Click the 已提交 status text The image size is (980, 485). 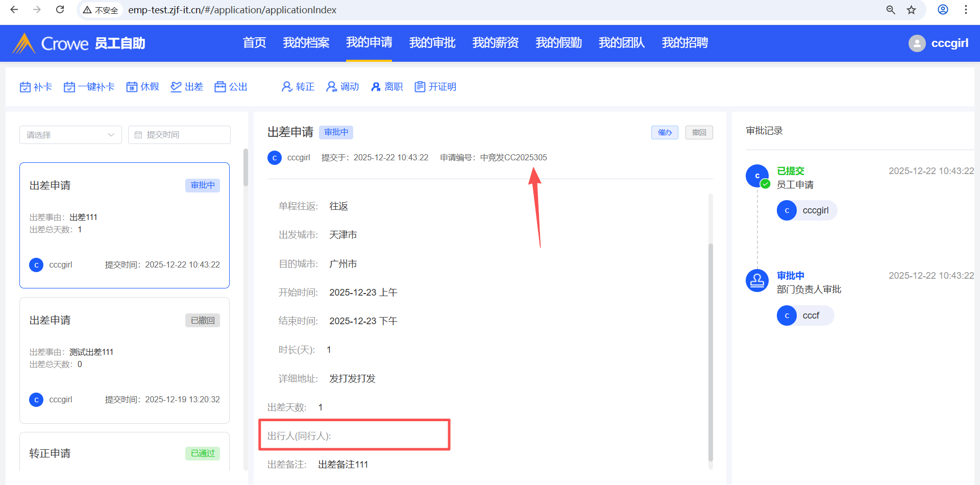point(791,171)
